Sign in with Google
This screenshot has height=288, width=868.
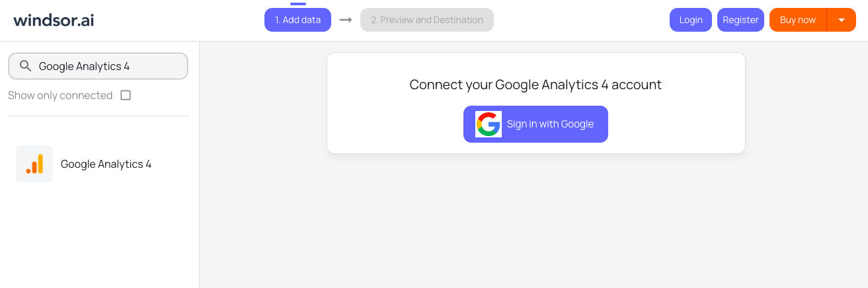point(535,124)
